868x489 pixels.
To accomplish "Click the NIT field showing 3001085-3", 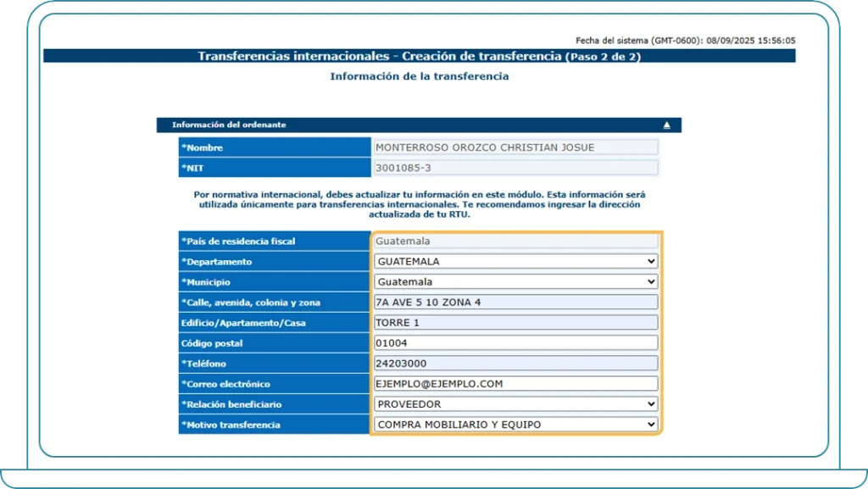I will click(x=515, y=168).
